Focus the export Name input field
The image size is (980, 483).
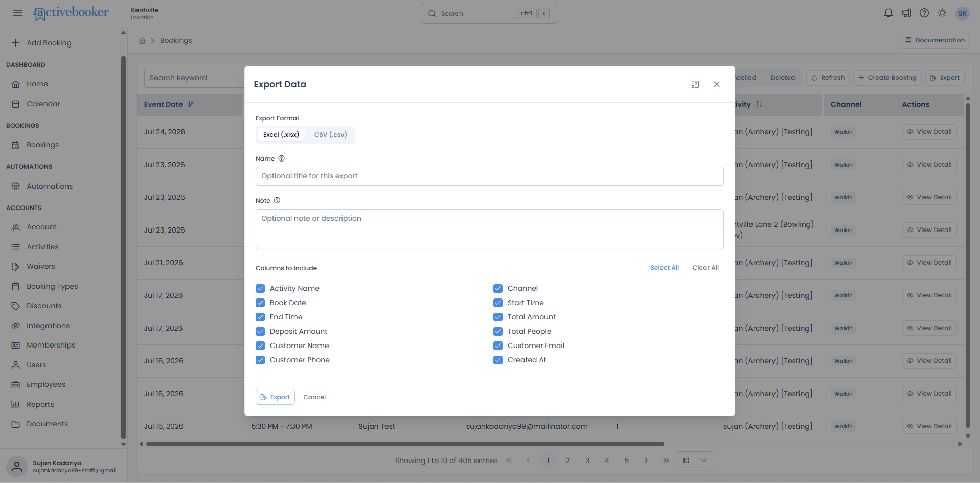point(489,176)
